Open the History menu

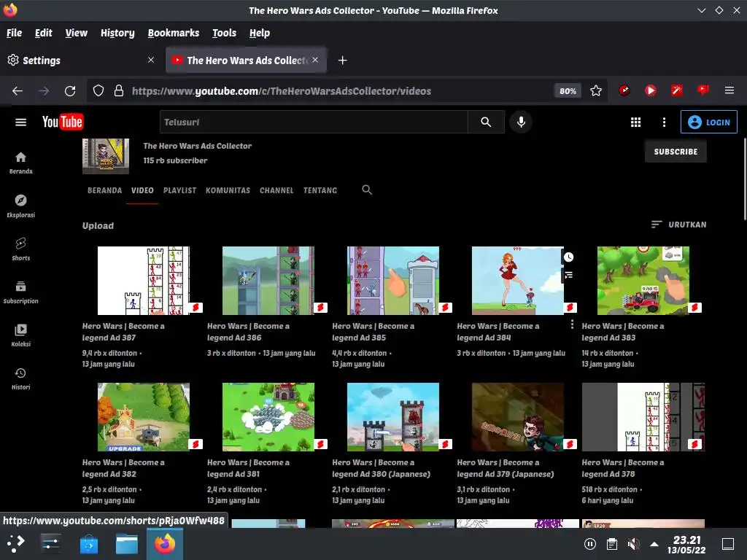pyautogui.click(x=117, y=33)
